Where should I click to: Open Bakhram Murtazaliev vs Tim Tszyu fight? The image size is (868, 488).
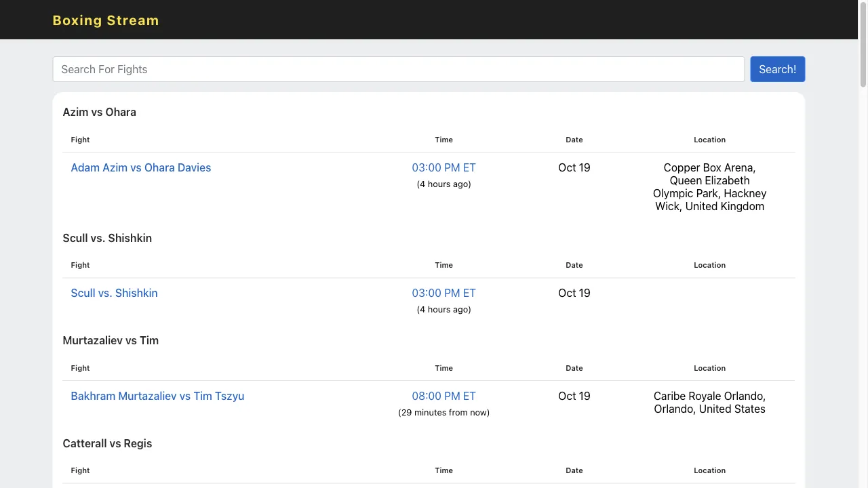(x=157, y=396)
